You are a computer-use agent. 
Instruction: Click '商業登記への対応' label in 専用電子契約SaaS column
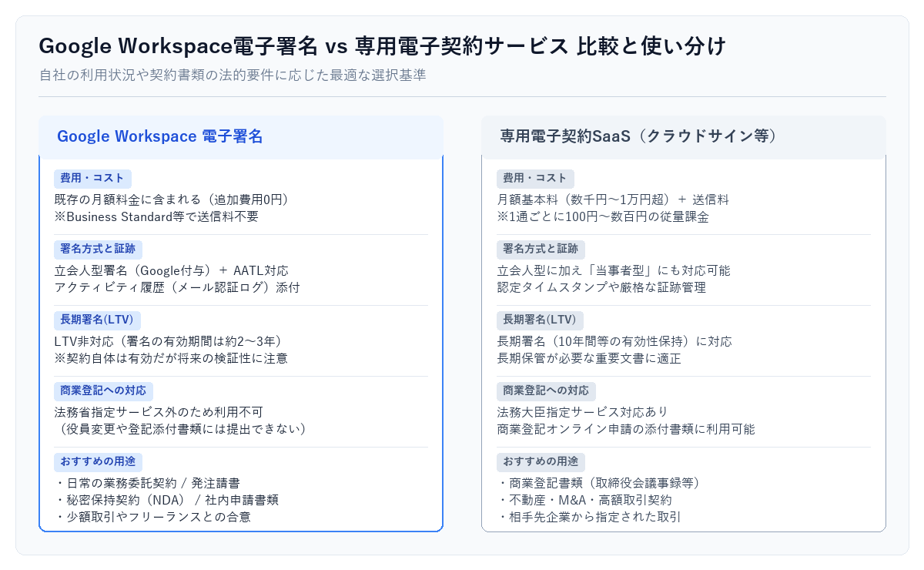[x=546, y=391]
